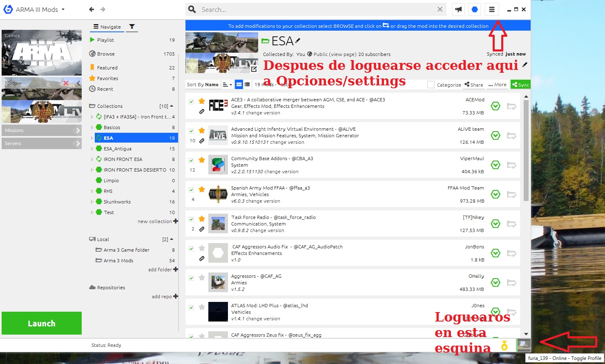The image size is (605, 364).
Task: Open sort direction dropdown arrow
Action: pos(228,85)
